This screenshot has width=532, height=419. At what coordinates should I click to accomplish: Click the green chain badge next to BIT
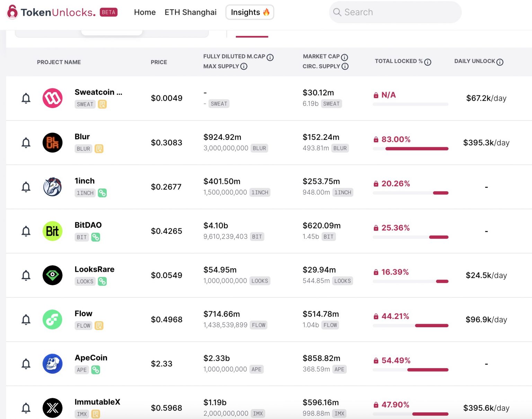pos(96,237)
